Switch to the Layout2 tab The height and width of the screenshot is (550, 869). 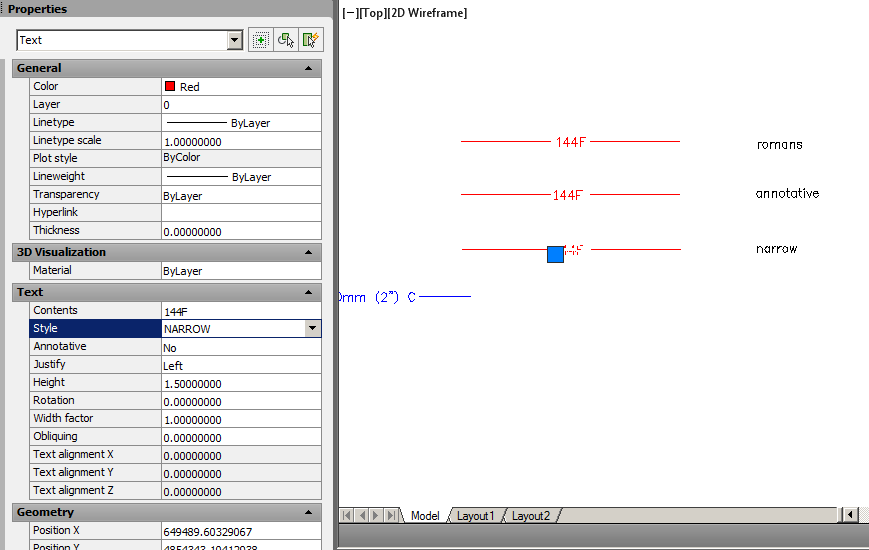(x=530, y=516)
